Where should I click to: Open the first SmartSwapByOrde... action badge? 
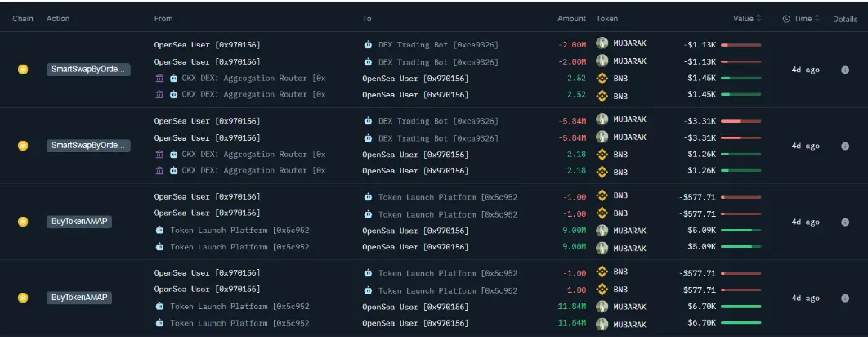(87, 70)
